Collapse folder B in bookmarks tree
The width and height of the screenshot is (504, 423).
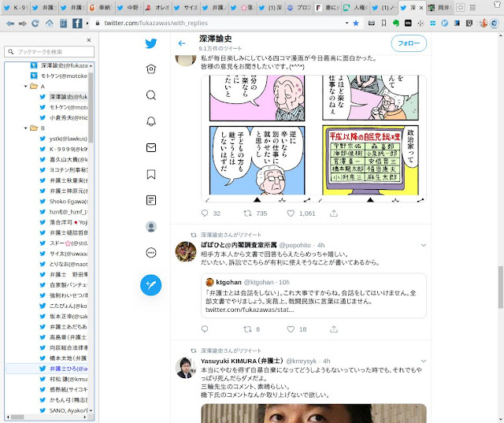click(x=26, y=128)
